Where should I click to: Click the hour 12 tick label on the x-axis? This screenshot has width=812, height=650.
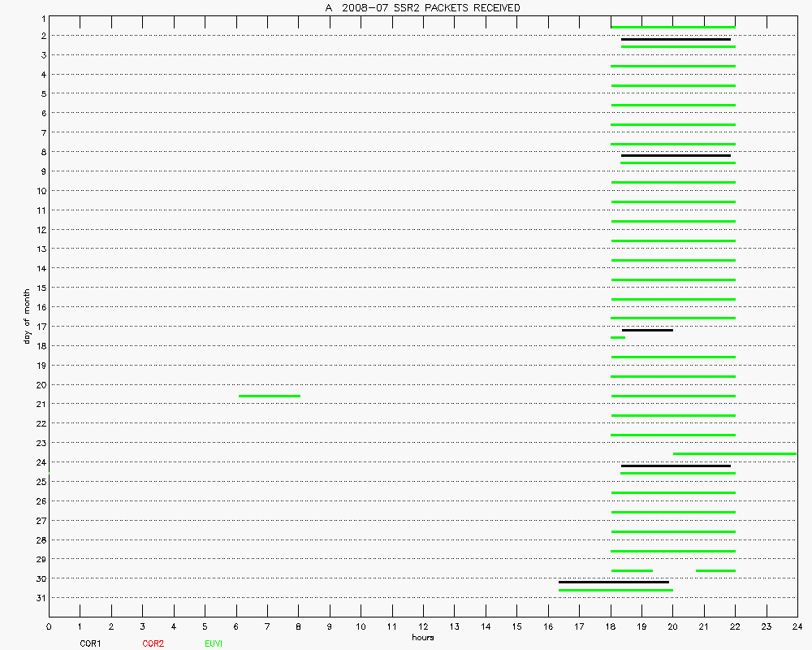pyautogui.click(x=423, y=627)
